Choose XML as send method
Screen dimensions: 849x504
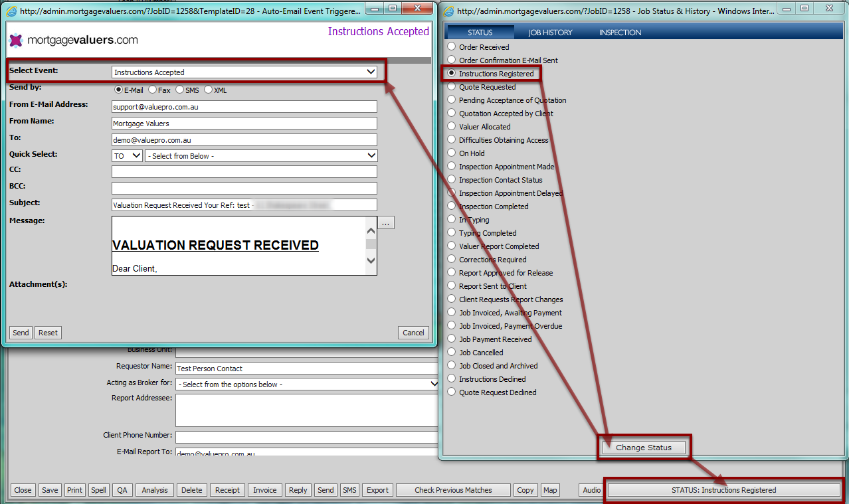(209, 90)
